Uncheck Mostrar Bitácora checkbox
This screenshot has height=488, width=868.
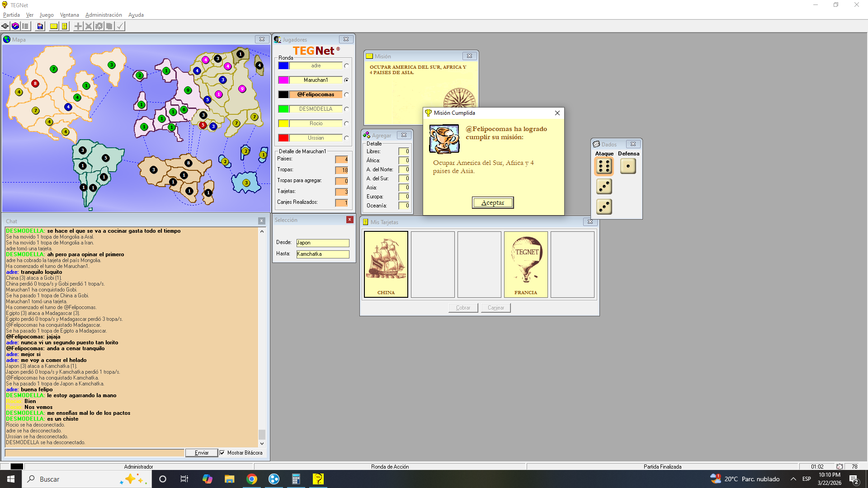222,453
